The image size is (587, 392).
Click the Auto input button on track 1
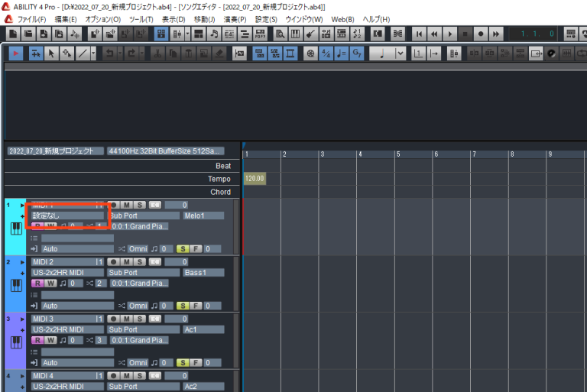click(76, 249)
